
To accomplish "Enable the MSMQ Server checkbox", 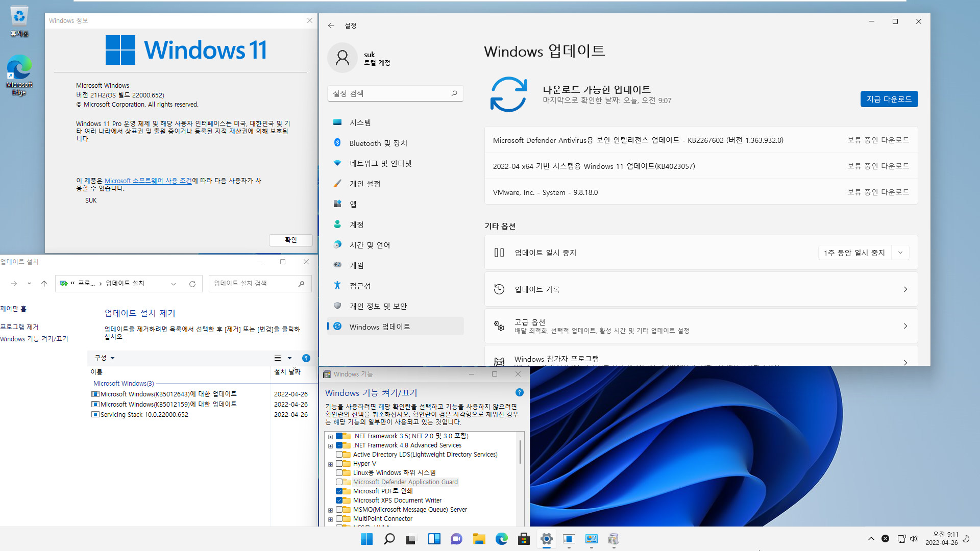I will [x=339, y=510].
